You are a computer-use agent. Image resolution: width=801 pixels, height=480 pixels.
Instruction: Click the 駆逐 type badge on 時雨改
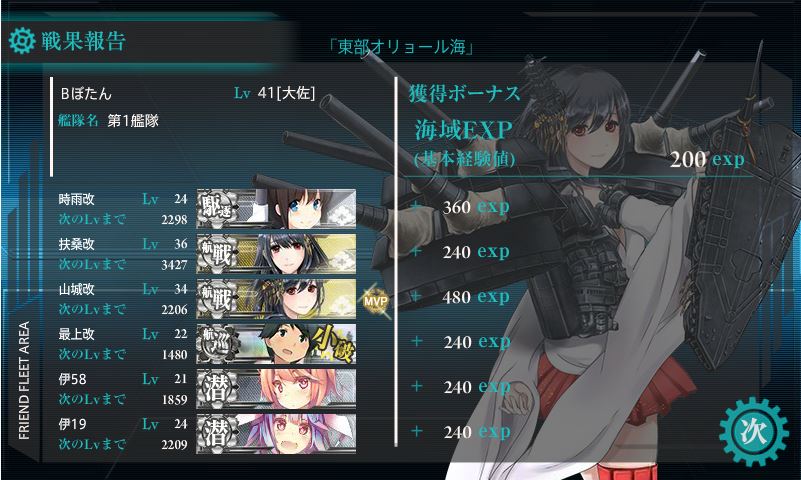pyautogui.click(x=217, y=208)
